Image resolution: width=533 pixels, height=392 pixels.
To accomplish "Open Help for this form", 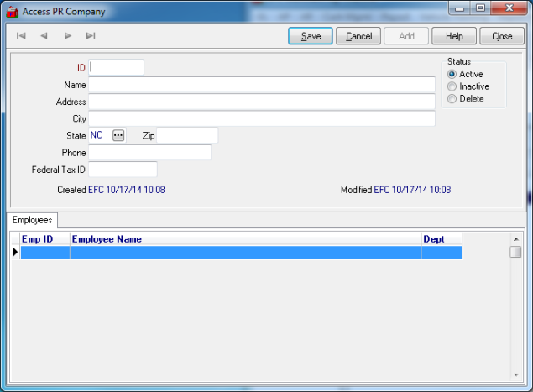I will click(454, 36).
